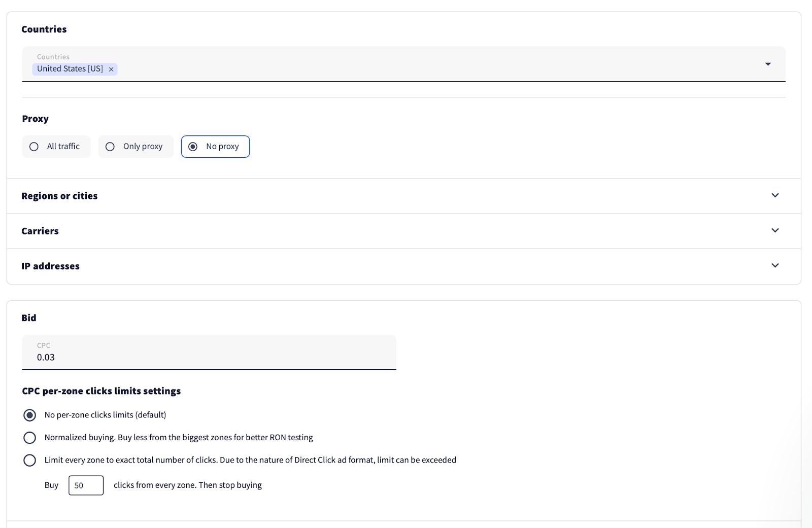Click the United States [US] chip label
The width and height of the screenshot is (812, 528).
(x=70, y=69)
